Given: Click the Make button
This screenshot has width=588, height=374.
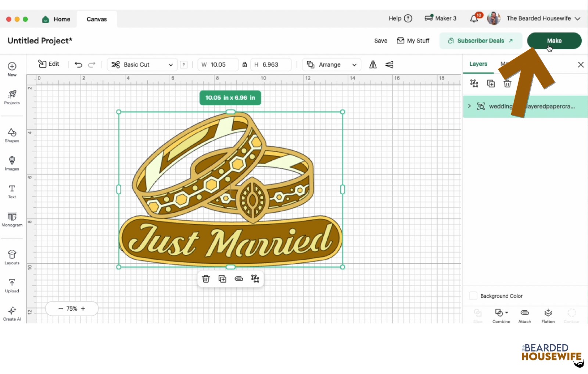Looking at the screenshot, I should tap(554, 40).
